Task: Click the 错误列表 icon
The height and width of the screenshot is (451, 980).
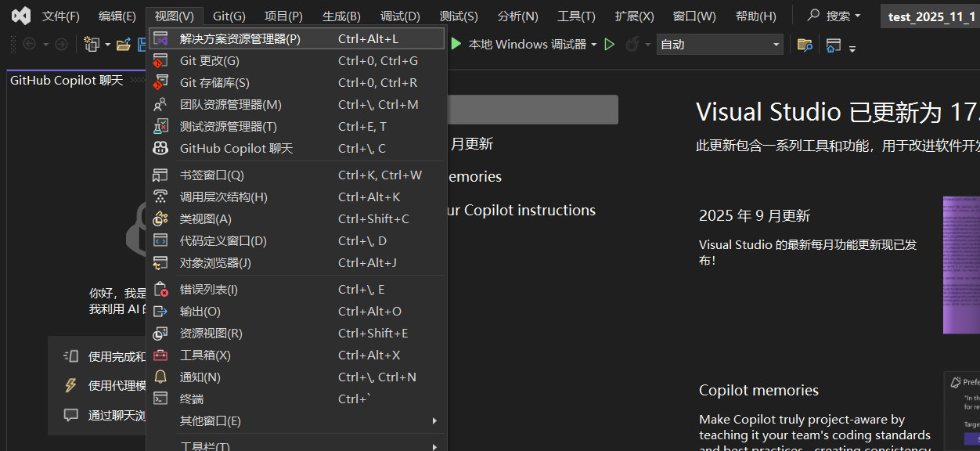Action: point(160,289)
